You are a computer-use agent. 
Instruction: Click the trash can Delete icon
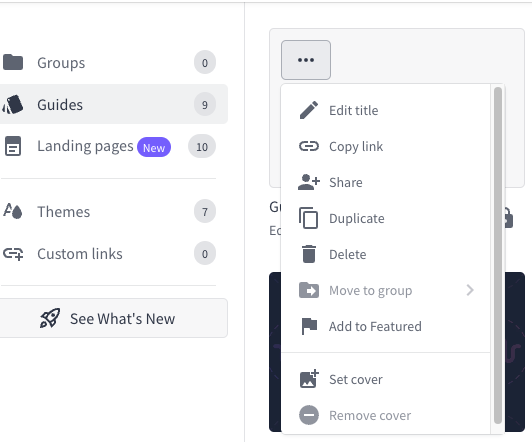pos(309,254)
